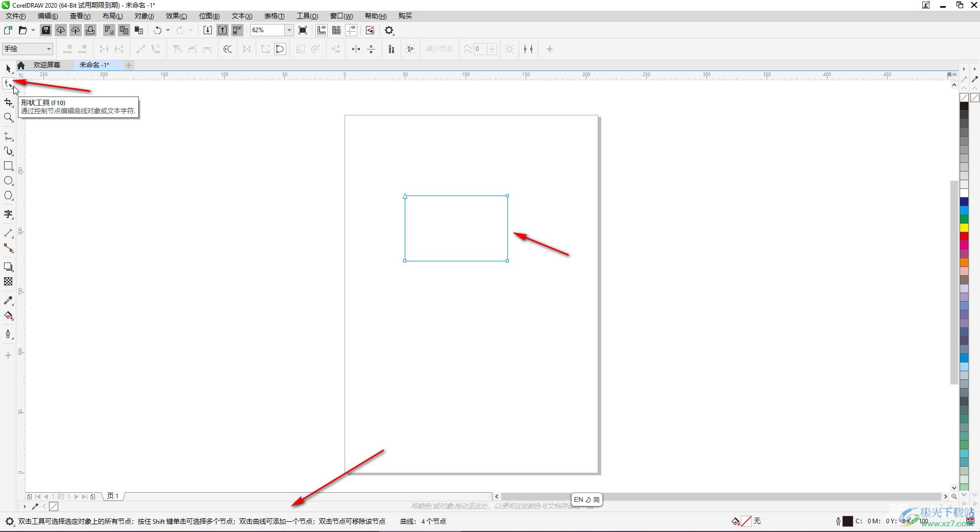Select the Ellipse tool
This screenshot has height=532, width=980.
pos(8,181)
